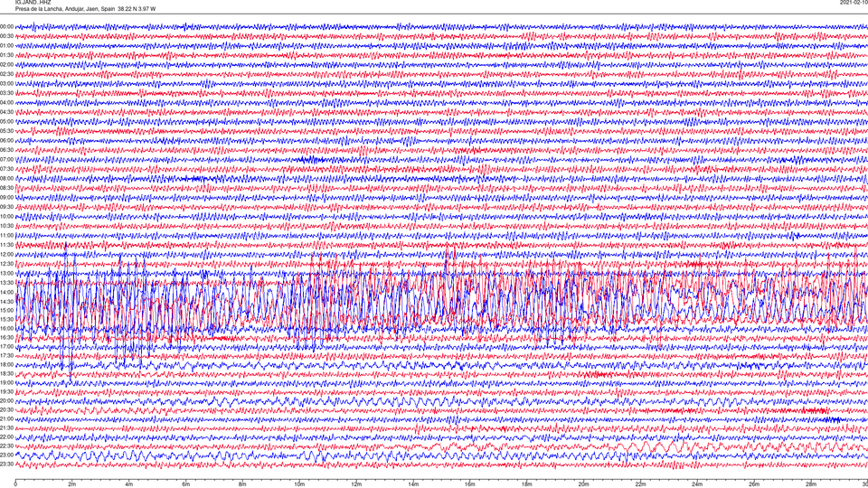Select the 03:30 trace time label
This screenshot has height=488, width=868.
(6, 93)
